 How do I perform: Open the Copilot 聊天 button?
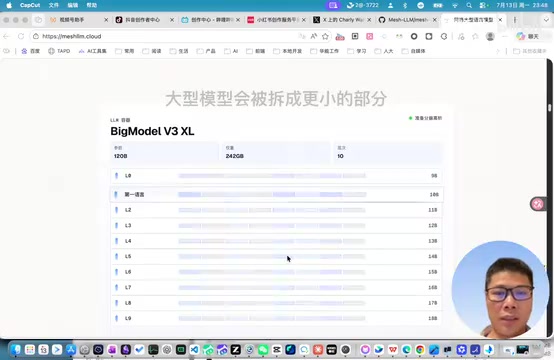[x=528, y=36]
